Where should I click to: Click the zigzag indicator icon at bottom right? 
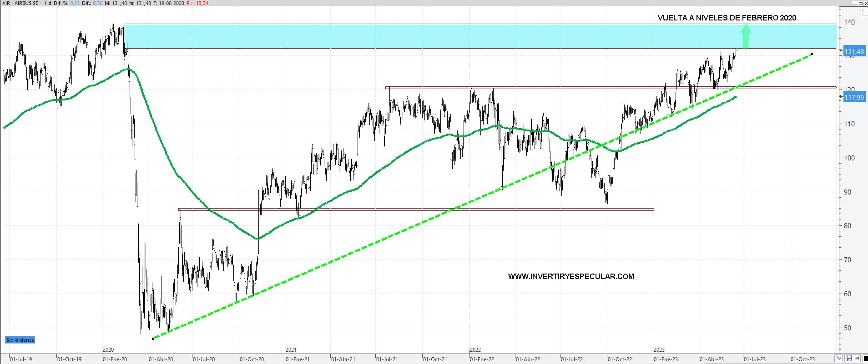(x=839, y=359)
